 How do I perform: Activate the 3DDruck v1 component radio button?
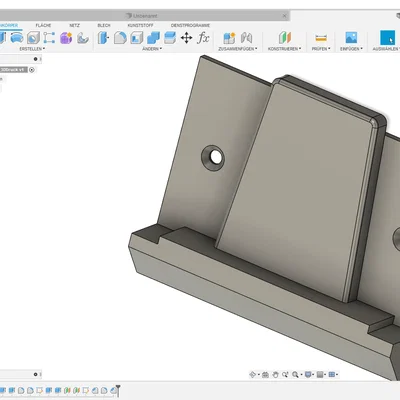pos(32,70)
